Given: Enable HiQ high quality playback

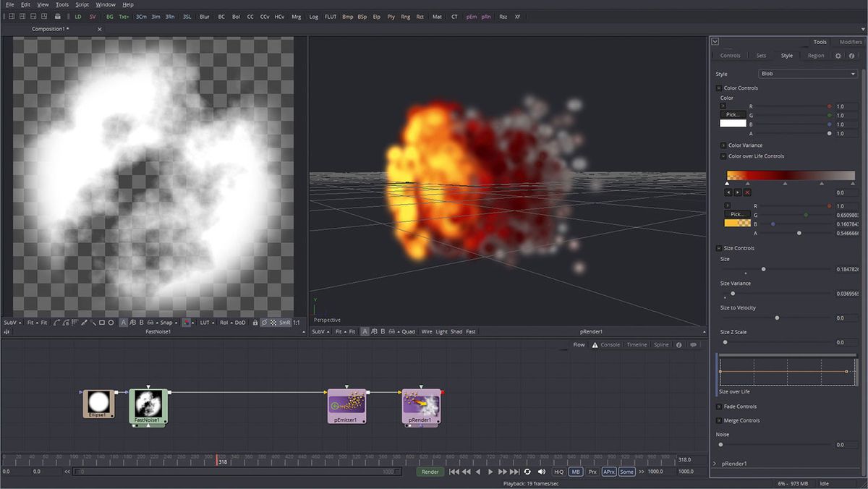Looking at the screenshot, I should click(x=558, y=471).
